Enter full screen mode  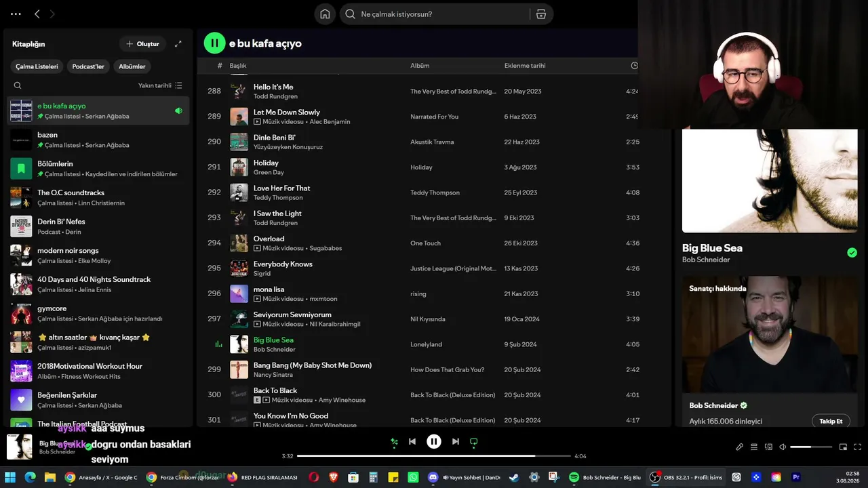[x=858, y=447]
